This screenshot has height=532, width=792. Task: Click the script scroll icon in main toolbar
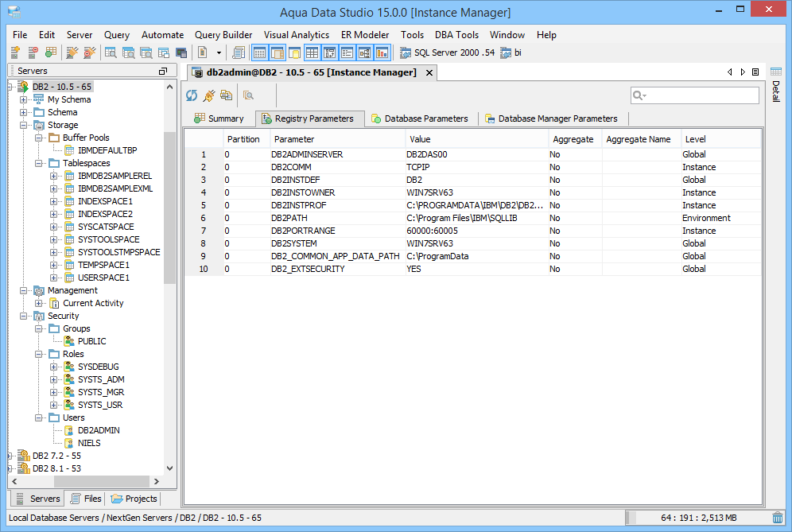click(x=239, y=52)
